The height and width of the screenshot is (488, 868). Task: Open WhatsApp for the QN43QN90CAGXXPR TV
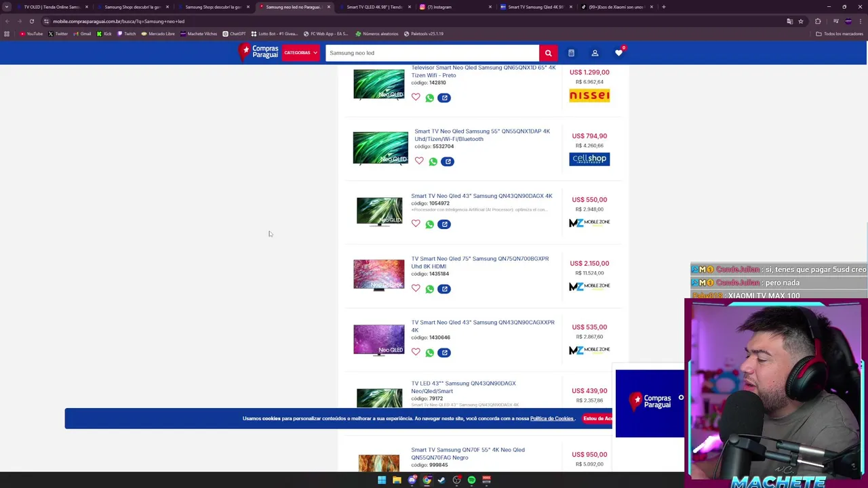(x=430, y=352)
